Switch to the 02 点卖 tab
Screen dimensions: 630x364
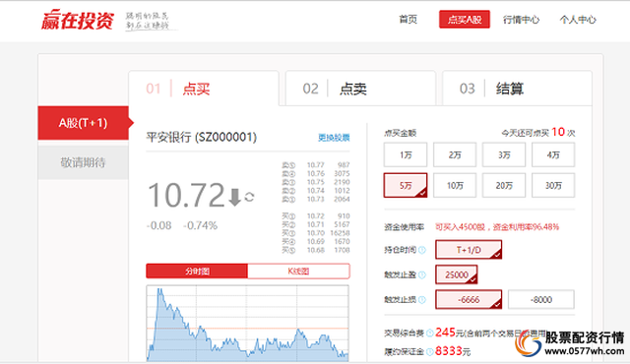360,89
